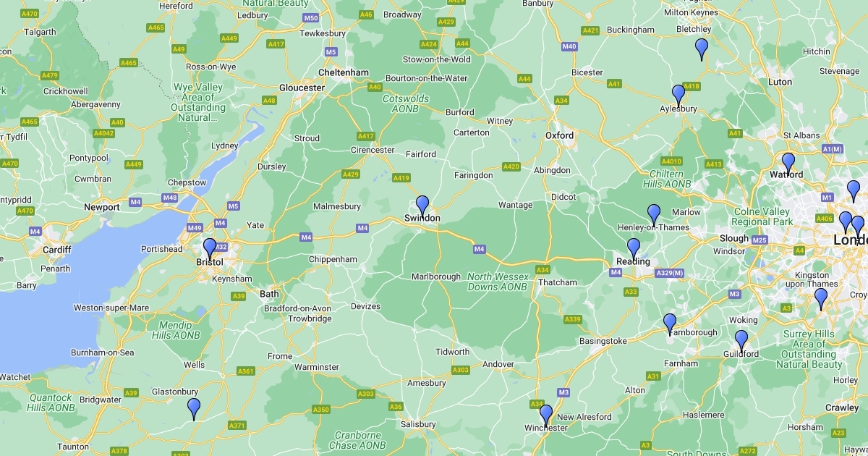Click the Oxford city label
The height and width of the screenshot is (456, 868).
tap(560, 135)
